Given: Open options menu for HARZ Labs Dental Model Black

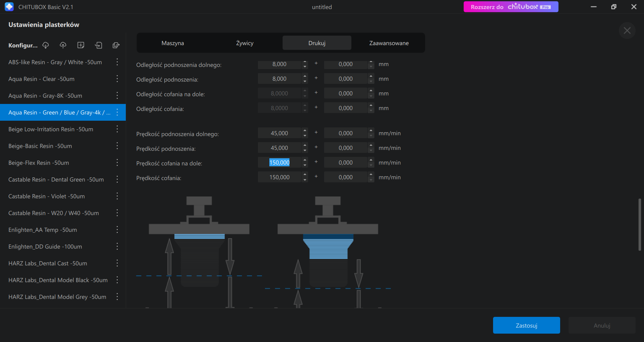Looking at the screenshot, I should (117, 280).
